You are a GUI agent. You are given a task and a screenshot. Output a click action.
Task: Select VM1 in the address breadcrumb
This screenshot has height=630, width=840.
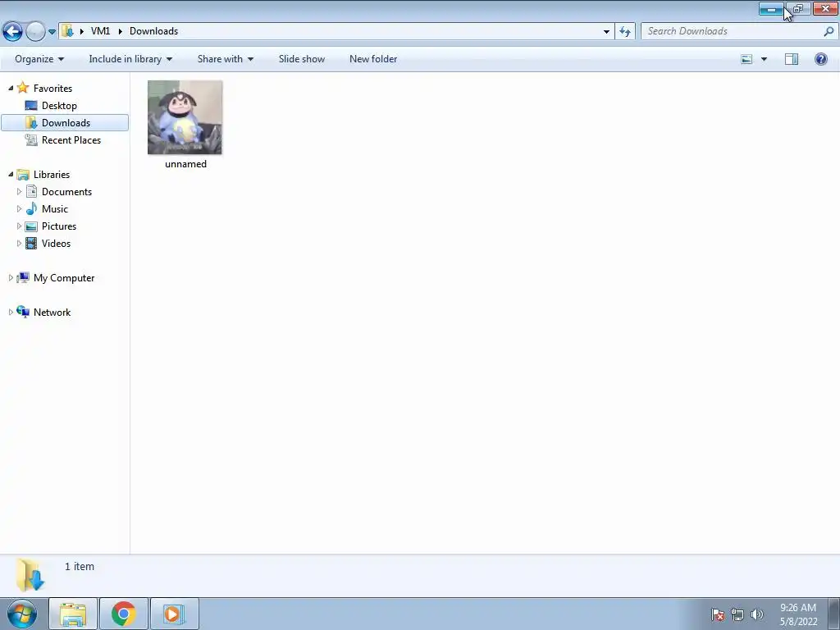click(x=100, y=31)
